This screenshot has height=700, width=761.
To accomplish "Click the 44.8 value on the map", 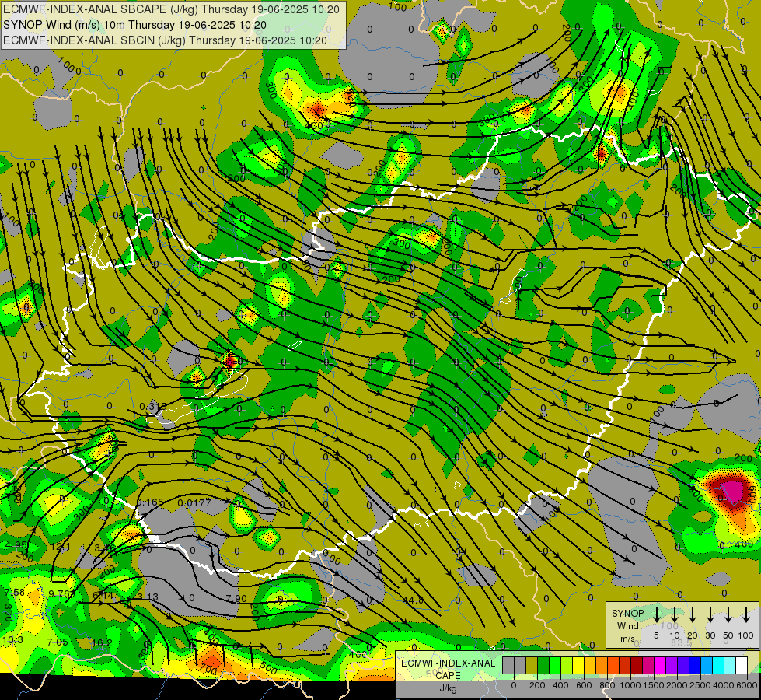I will pos(413,600).
